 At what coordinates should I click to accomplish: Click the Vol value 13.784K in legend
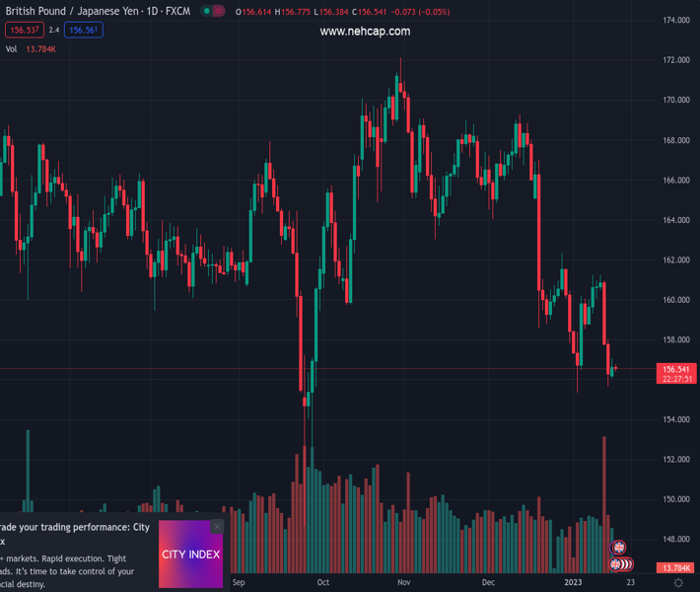pos(40,48)
